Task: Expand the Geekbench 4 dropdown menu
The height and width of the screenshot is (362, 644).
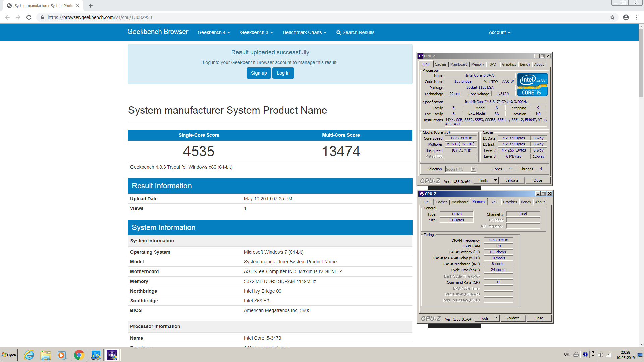Action: 214,32
